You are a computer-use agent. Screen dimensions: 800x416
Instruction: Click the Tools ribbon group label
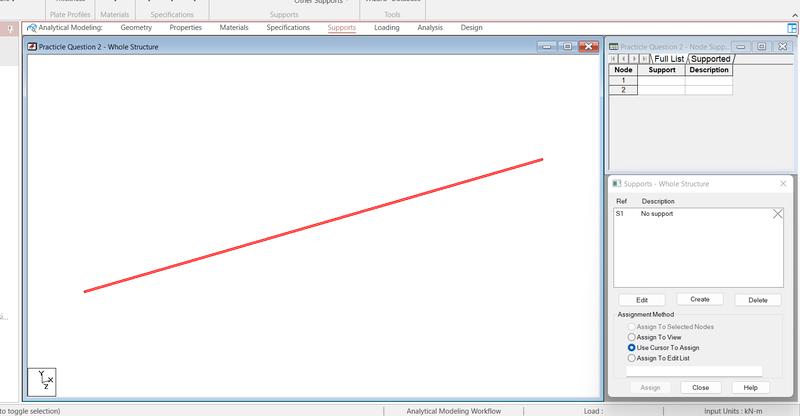pyautogui.click(x=392, y=15)
